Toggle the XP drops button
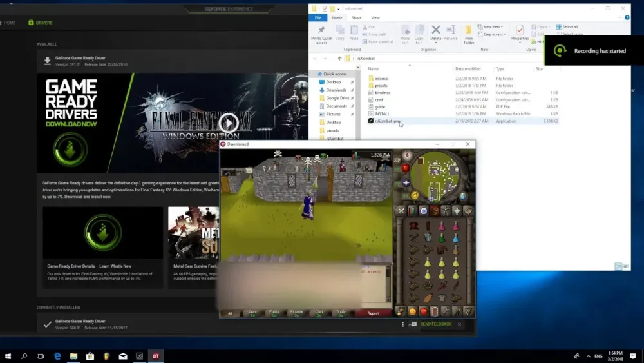Viewport: 644px width, 363px height. [397, 159]
